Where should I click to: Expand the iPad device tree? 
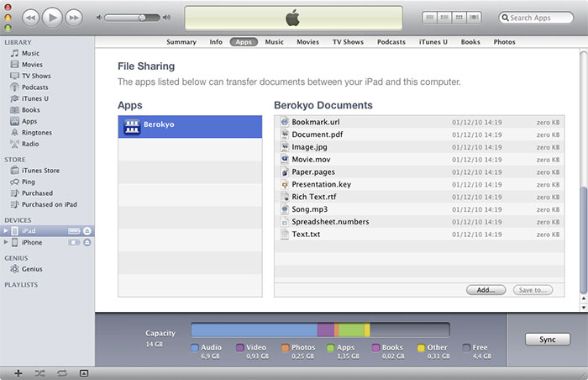coord(6,231)
